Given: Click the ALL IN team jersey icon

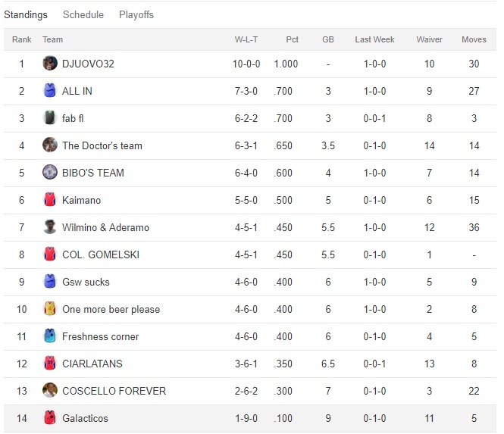Looking at the screenshot, I should 50,91.
